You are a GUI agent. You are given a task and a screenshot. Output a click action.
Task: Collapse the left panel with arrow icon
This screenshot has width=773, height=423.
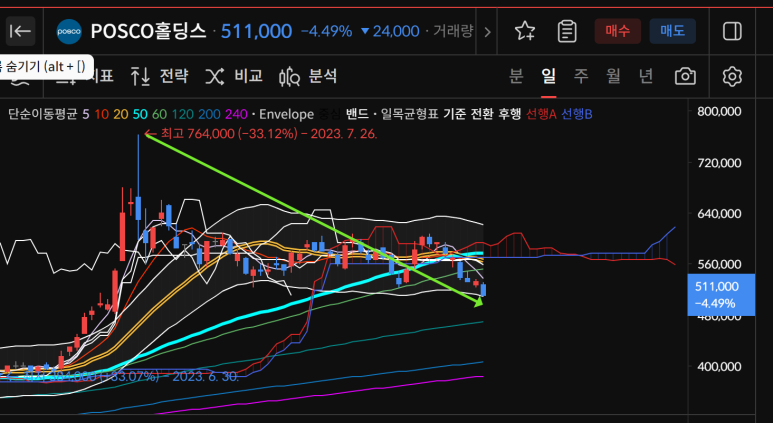pos(20,32)
